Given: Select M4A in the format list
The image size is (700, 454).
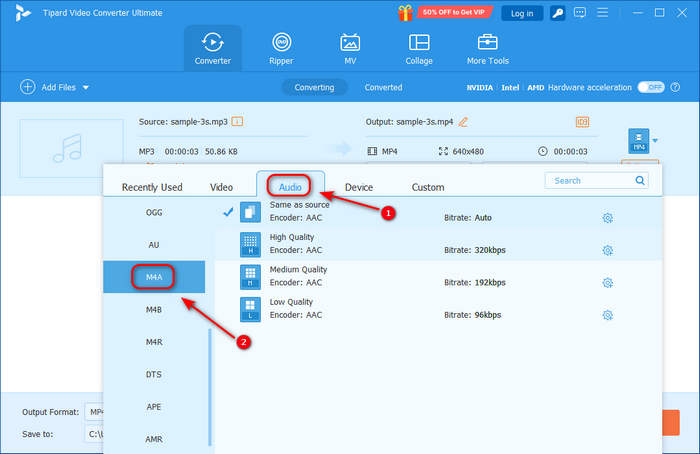Looking at the screenshot, I should [154, 277].
